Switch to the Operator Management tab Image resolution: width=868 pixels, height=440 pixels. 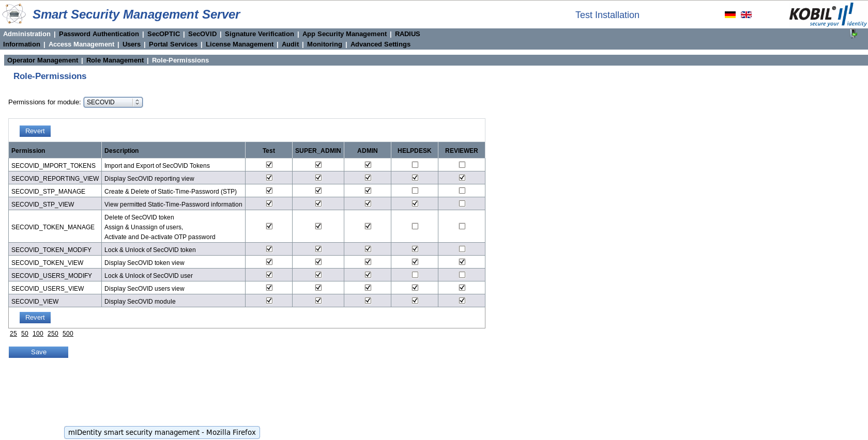coord(42,60)
